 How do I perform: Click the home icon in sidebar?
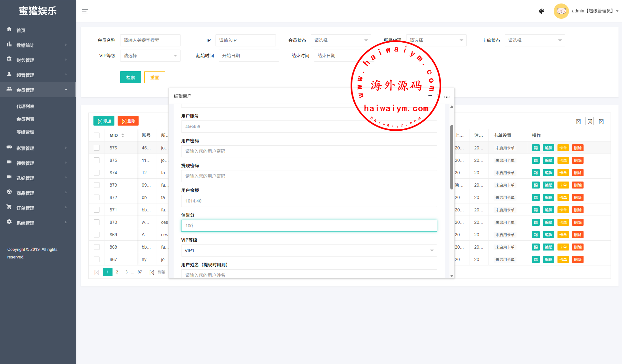[x=9, y=29]
